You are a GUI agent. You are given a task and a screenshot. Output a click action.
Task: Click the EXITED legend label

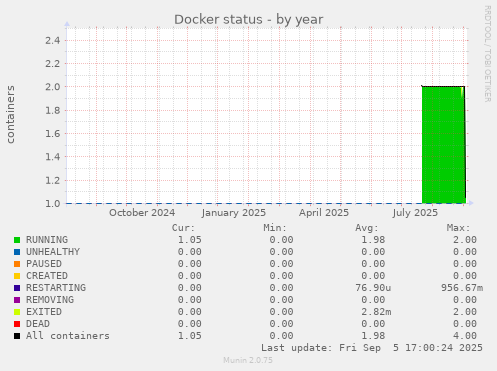[44, 312]
